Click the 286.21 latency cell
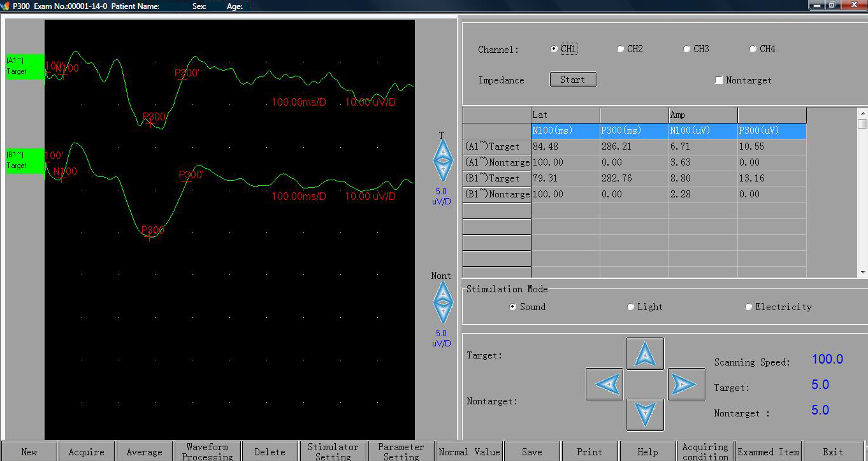The width and height of the screenshot is (868, 461). (x=635, y=146)
